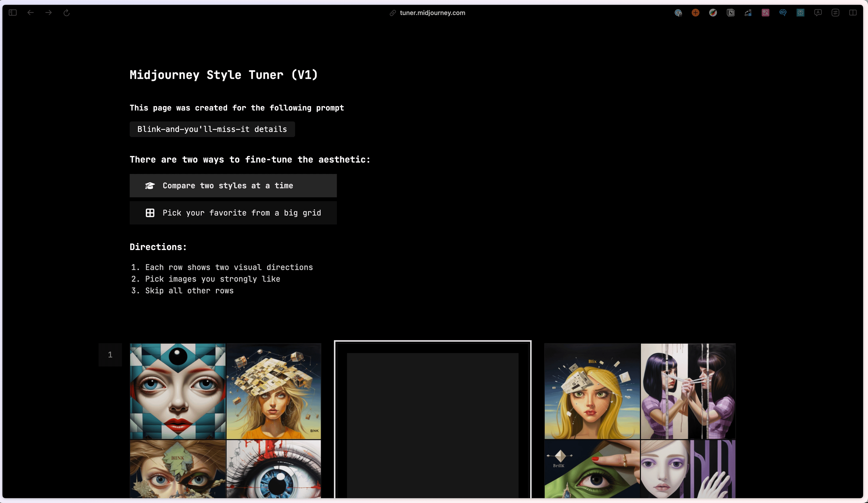Click the tuner.midjourney.com address bar
Image resolution: width=868 pixels, height=503 pixels.
(x=432, y=13)
